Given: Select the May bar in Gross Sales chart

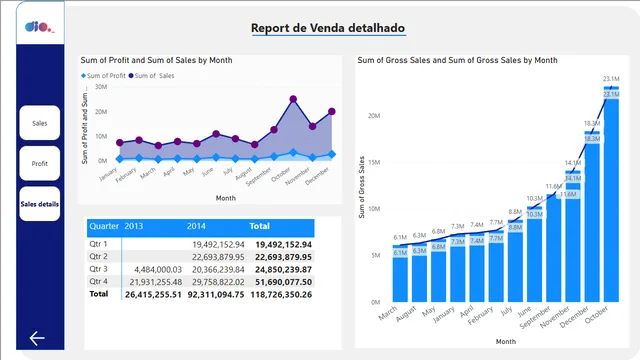Looking at the screenshot, I should tap(438, 270).
